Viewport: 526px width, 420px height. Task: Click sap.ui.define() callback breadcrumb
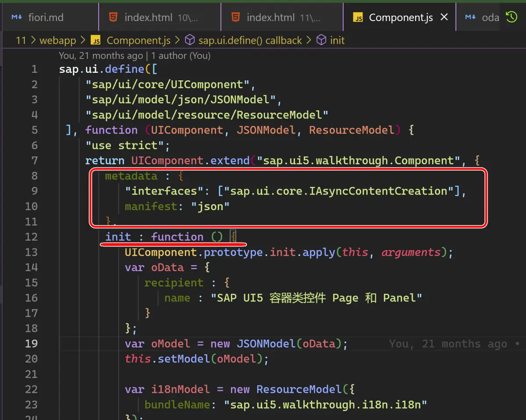pyautogui.click(x=250, y=41)
